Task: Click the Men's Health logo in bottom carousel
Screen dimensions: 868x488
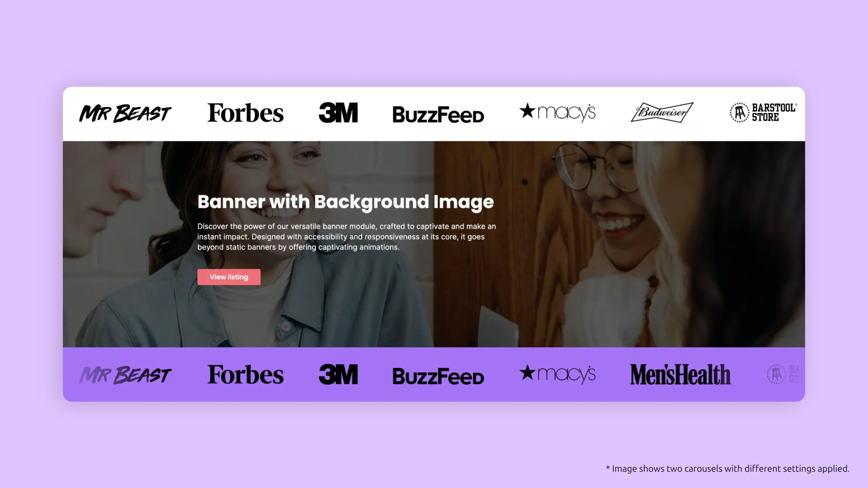Action: point(679,373)
